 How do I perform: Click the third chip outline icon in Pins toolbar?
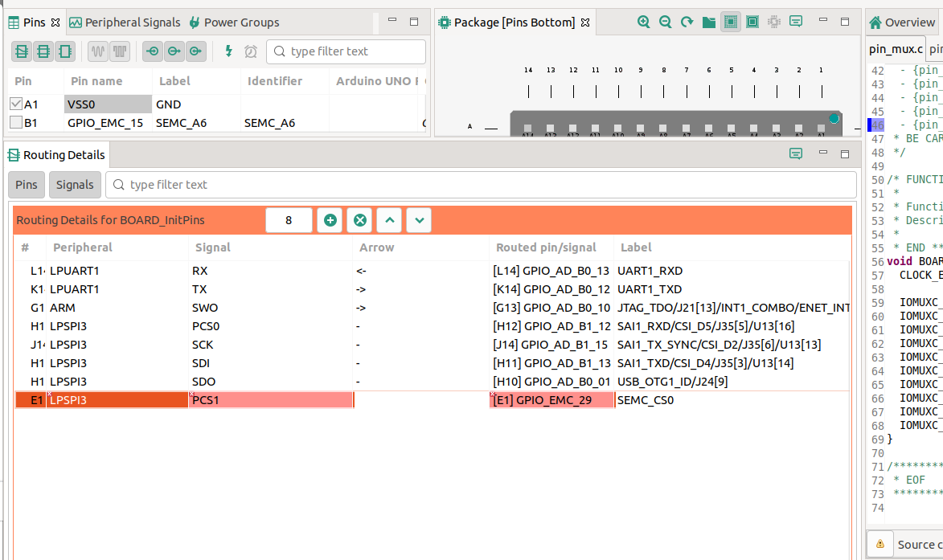click(65, 51)
